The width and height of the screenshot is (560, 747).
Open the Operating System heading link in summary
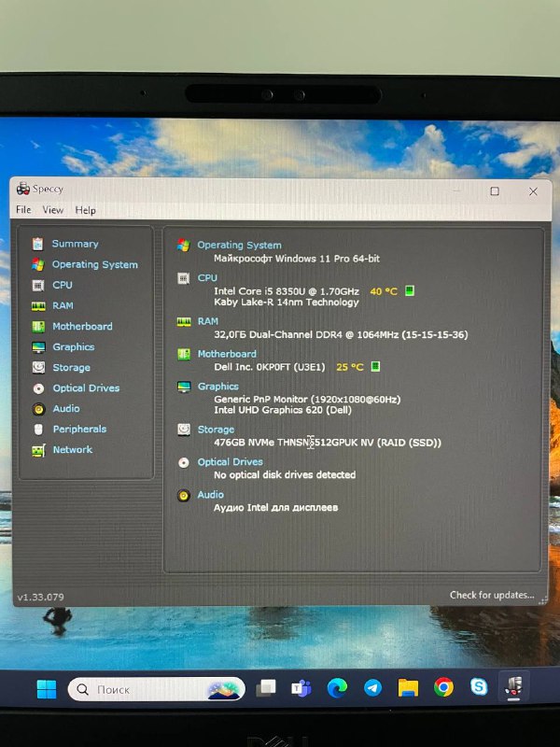click(239, 246)
